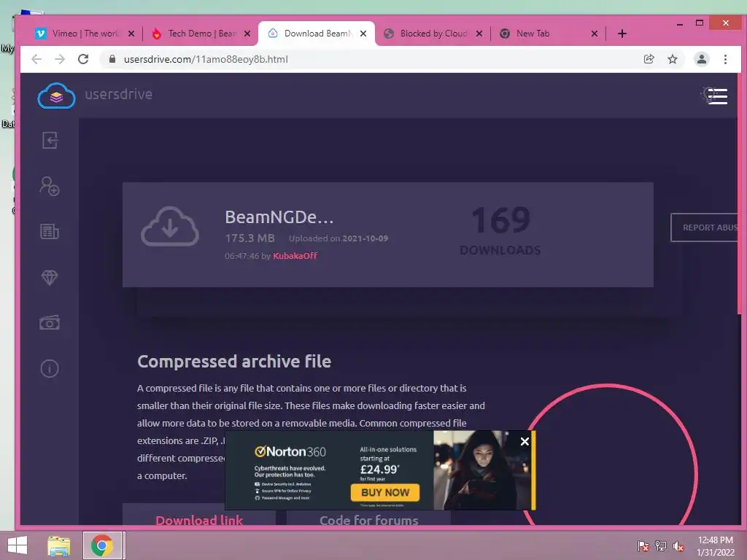
Task: Click the Norton 360 logo in the ad
Action: (x=290, y=451)
